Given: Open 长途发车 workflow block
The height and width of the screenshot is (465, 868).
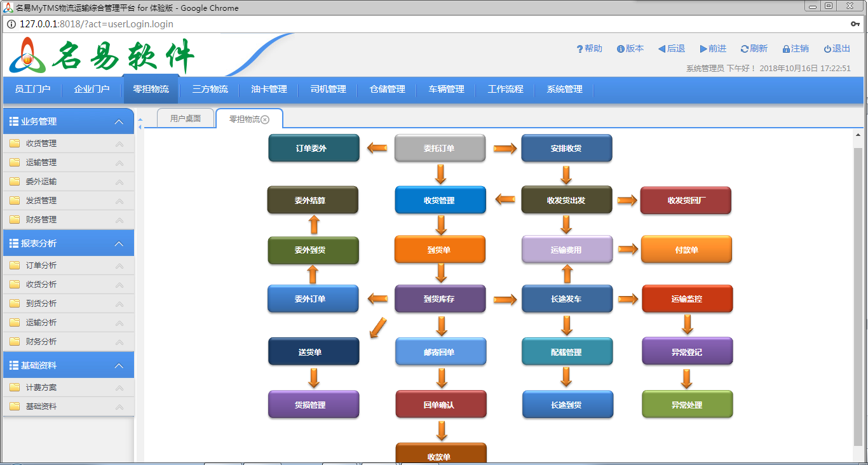Looking at the screenshot, I should (567, 299).
